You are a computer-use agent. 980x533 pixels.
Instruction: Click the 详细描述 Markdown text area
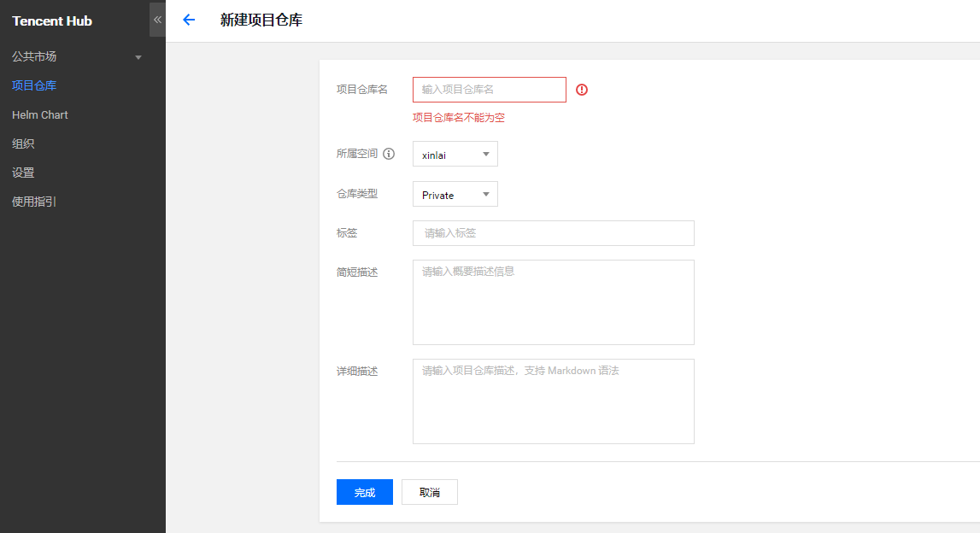click(x=553, y=401)
